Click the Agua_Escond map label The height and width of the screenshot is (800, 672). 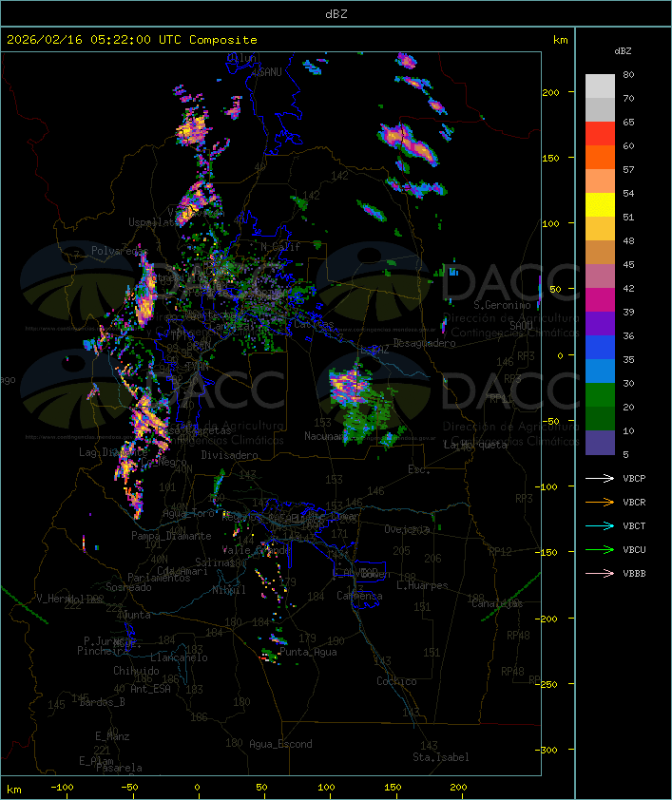tap(280, 744)
